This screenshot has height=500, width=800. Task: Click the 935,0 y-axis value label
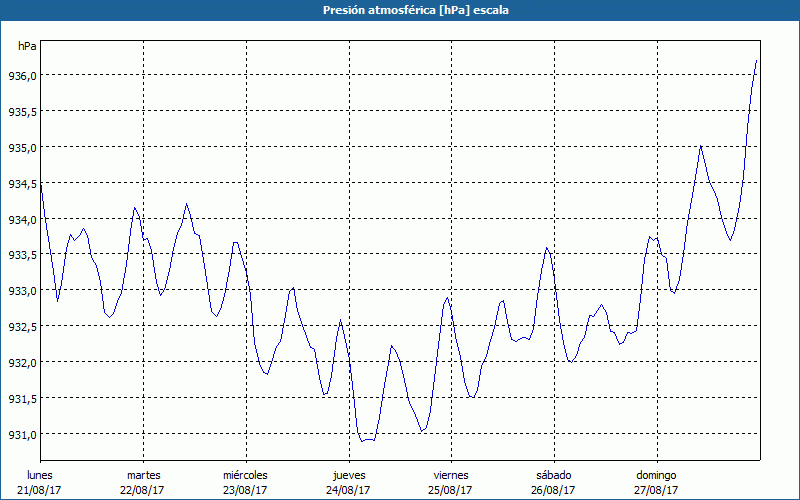pyautogui.click(x=21, y=148)
